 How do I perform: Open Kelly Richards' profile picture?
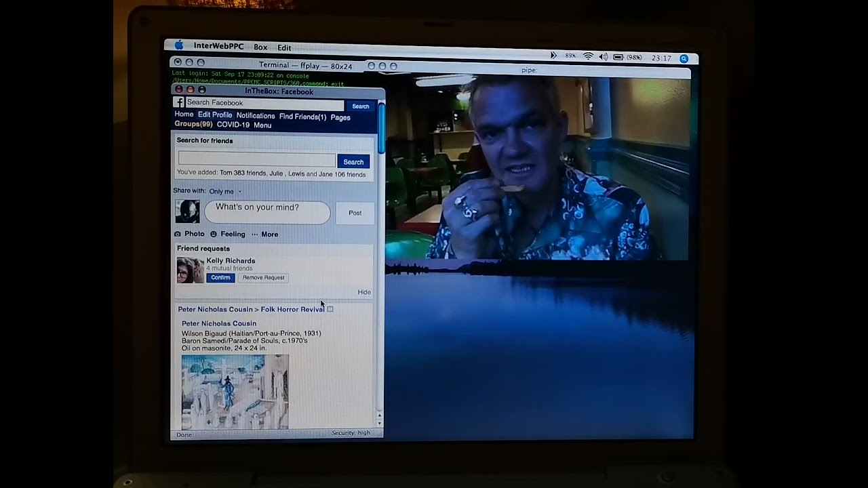(190, 270)
